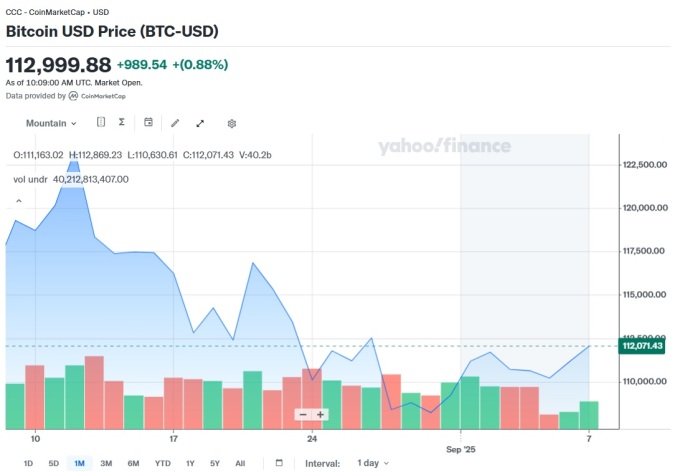Select the pencil draw tool
Screen dimensions: 680x473
pyautogui.click(x=175, y=124)
